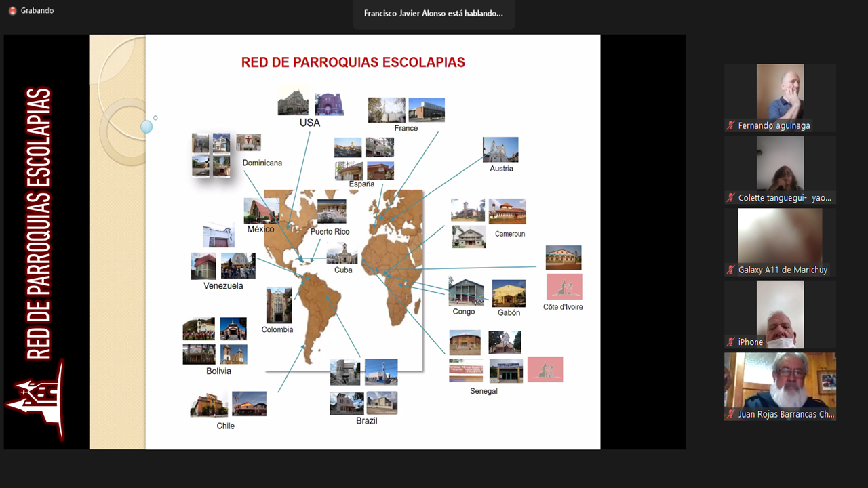Click the small blue circle on slide border

point(146,127)
